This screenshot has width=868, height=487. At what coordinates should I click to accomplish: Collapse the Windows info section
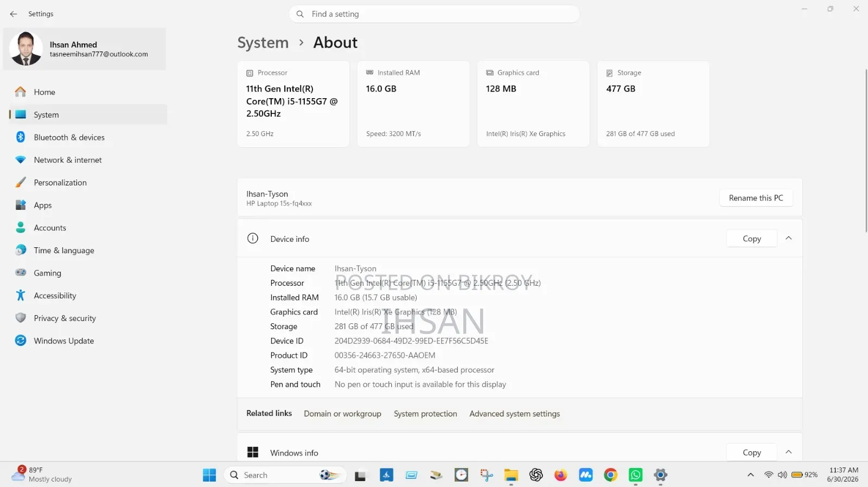click(x=789, y=452)
